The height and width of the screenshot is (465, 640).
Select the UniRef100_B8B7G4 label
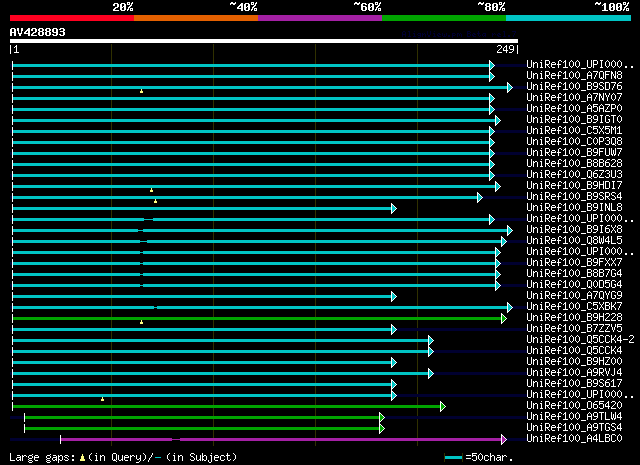click(574, 274)
